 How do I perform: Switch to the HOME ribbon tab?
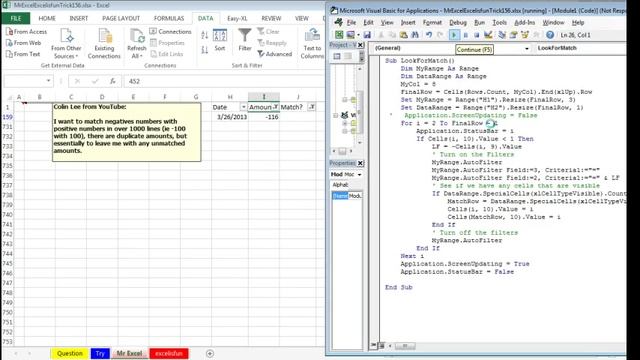pyautogui.click(x=47, y=18)
